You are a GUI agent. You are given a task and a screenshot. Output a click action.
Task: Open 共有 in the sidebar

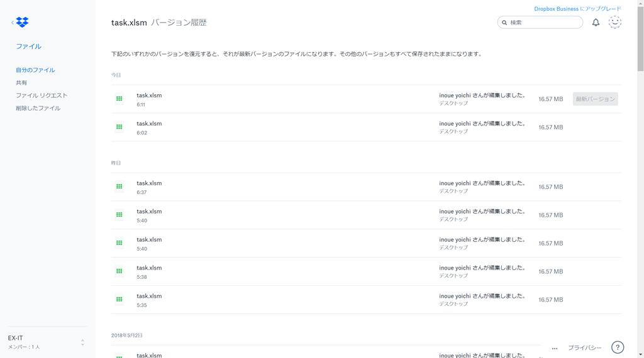(21, 83)
